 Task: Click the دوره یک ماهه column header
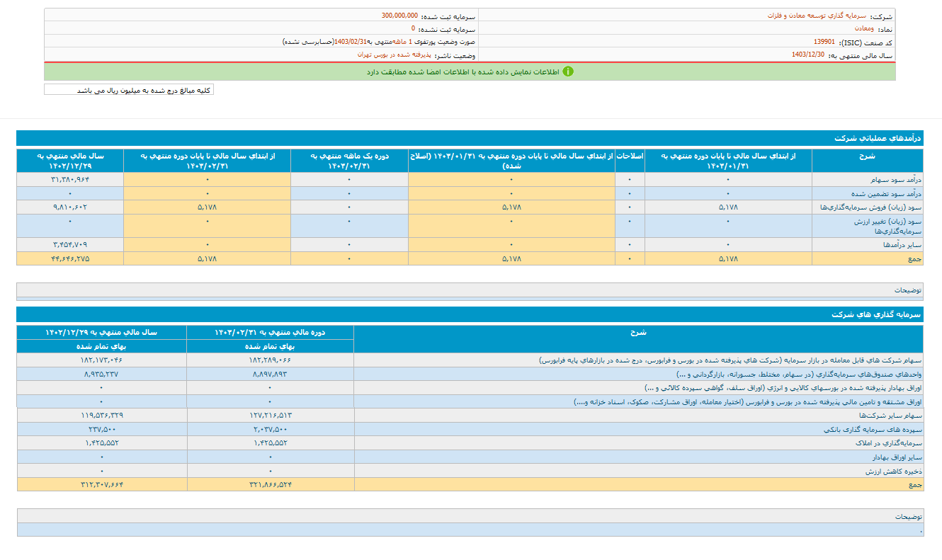(x=348, y=160)
